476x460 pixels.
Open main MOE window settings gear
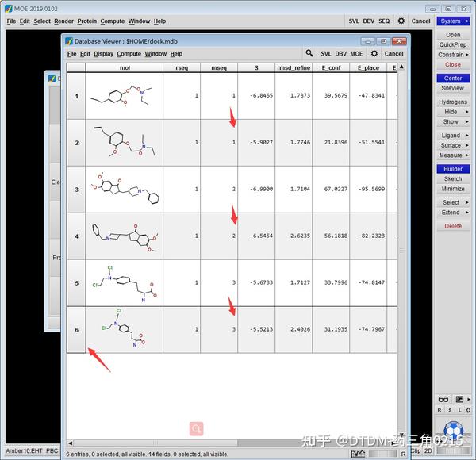tap(401, 21)
